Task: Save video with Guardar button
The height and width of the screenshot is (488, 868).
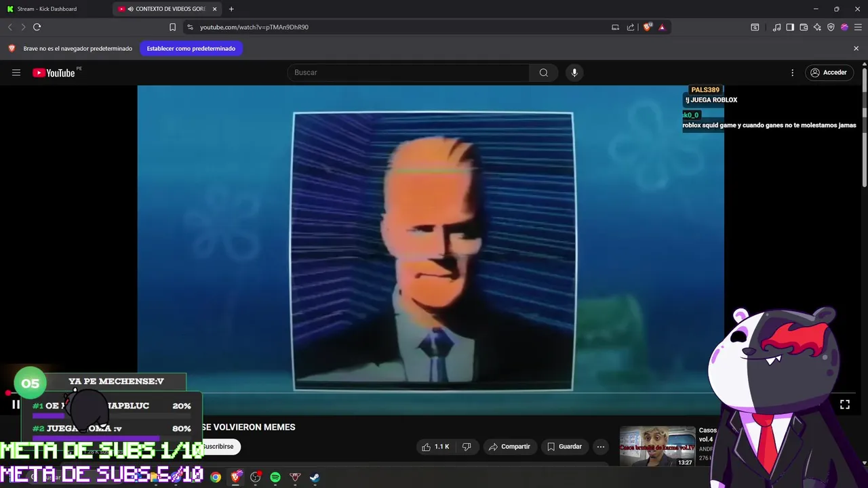Action: click(564, 447)
